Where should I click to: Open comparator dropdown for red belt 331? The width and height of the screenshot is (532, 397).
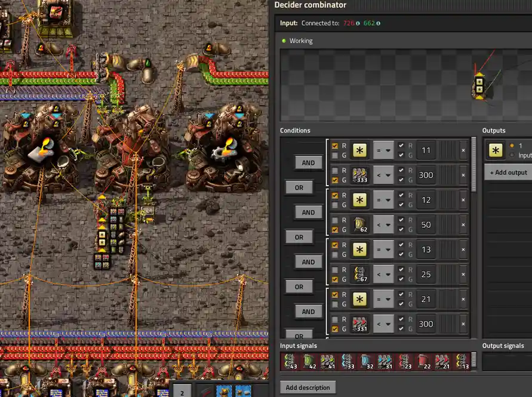tap(383, 324)
